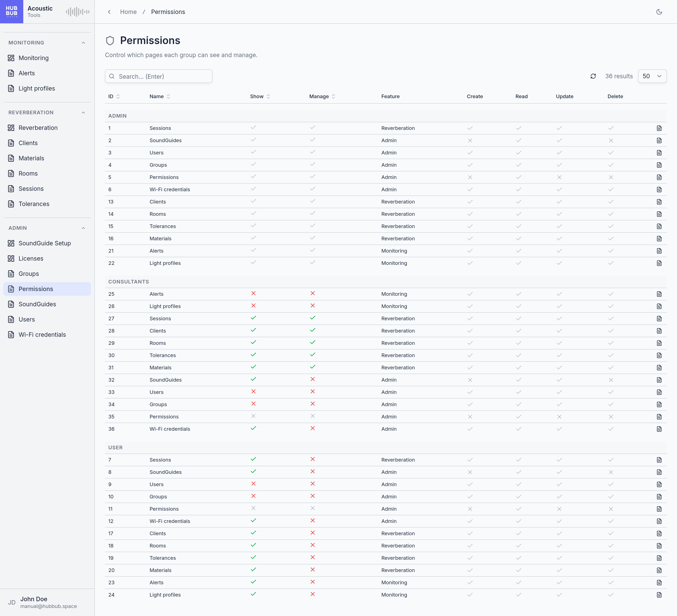The width and height of the screenshot is (677, 616).
Task: Go to Light profiles in sidebar
Action: click(47, 88)
